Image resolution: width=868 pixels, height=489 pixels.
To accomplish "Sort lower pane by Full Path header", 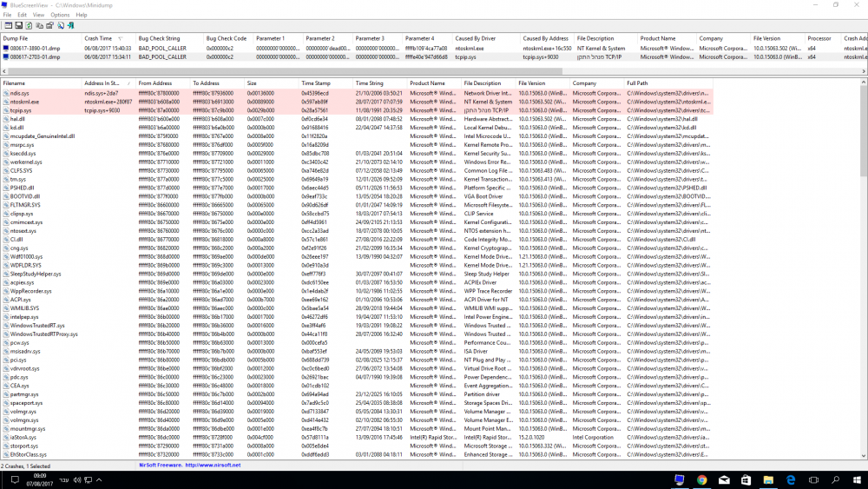I will [x=668, y=83].
